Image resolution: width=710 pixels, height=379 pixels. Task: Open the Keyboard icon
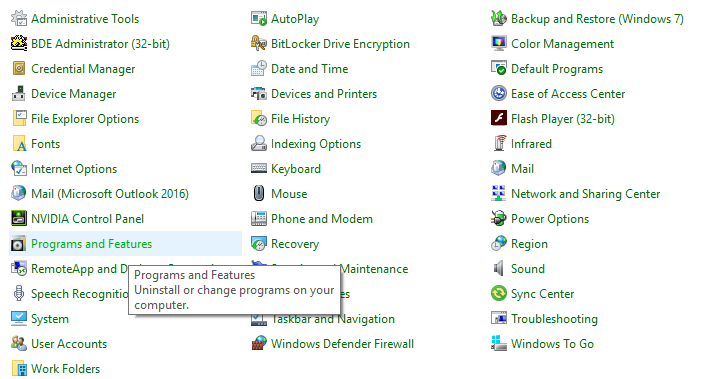point(259,168)
